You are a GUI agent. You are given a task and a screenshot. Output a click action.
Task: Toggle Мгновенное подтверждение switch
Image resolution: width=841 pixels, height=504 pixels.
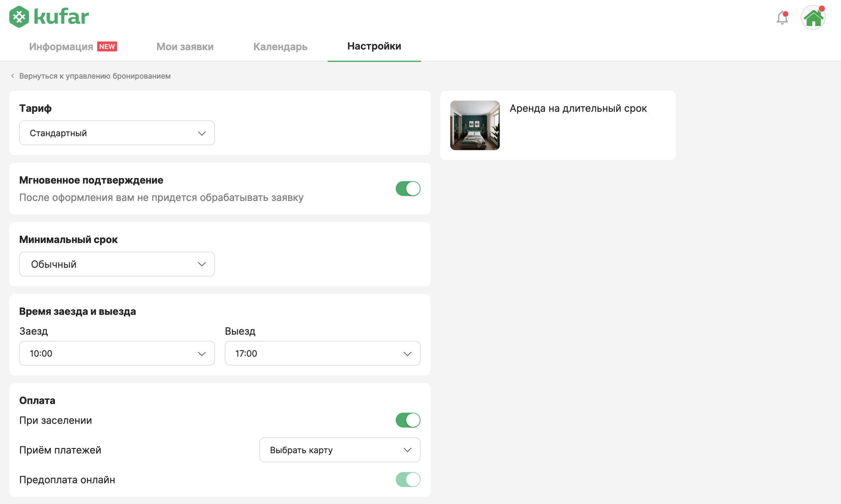[x=407, y=189]
